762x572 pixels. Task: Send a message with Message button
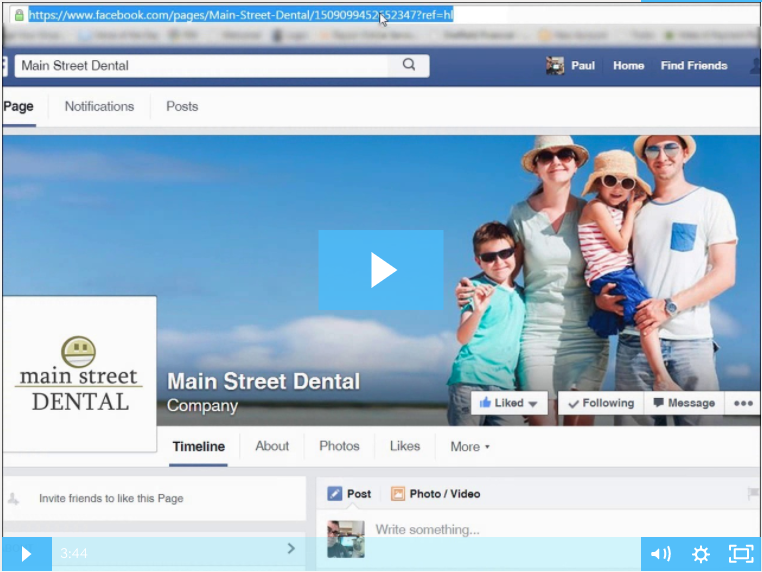684,403
